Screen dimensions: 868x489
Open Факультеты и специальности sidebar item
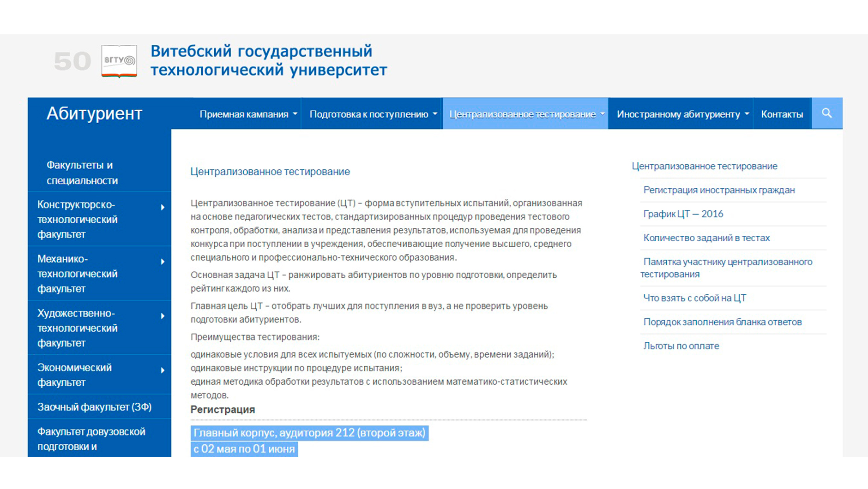(x=82, y=173)
